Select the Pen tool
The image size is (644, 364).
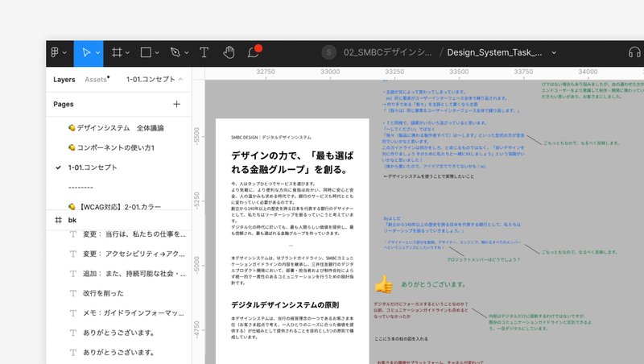[175, 52]
